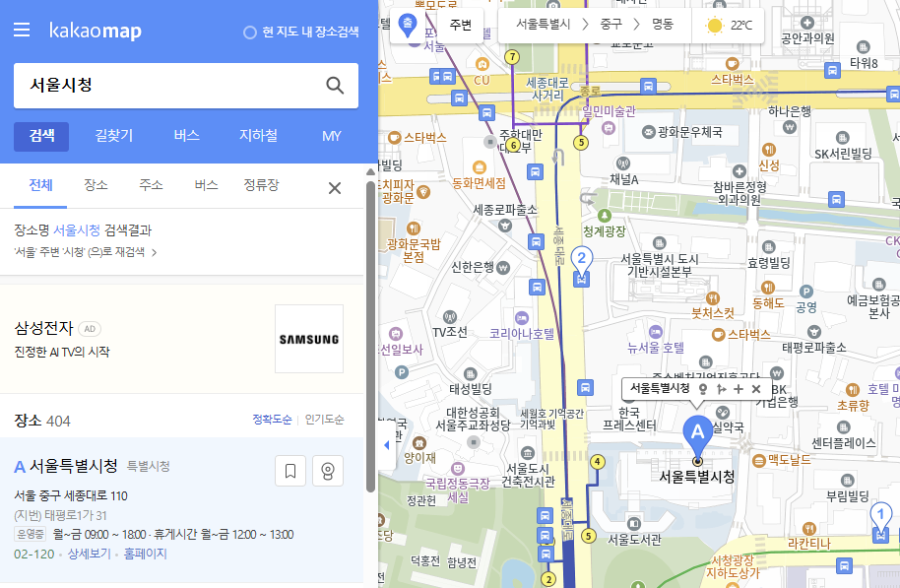Screen dimensions: 900x588
Task: Click the 주변 button on the map
Action: 459,26
